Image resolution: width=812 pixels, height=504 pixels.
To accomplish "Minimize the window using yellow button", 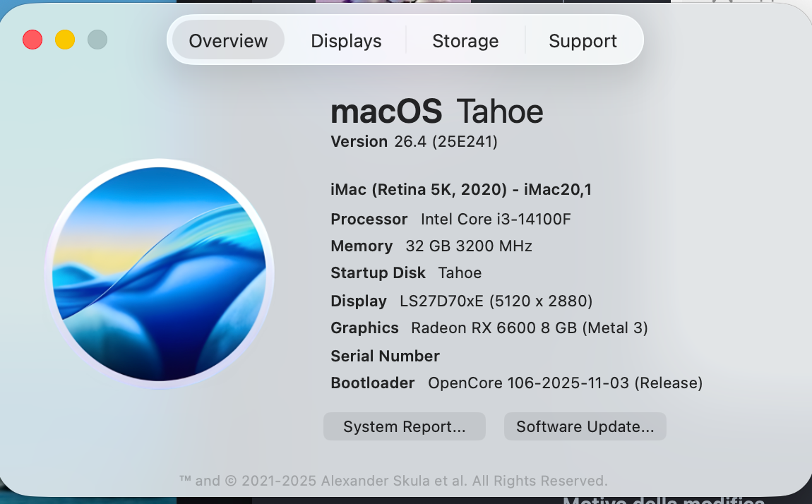I will [x=65, y=40].
